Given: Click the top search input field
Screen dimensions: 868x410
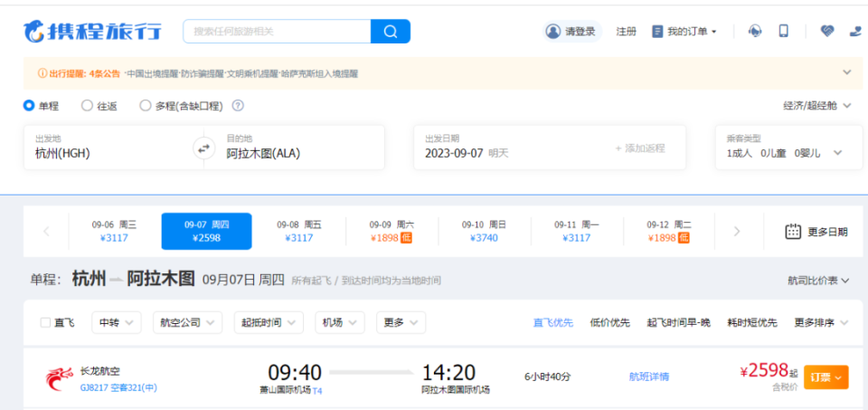Looking at the screenshot, I should [x=277, y=32].
